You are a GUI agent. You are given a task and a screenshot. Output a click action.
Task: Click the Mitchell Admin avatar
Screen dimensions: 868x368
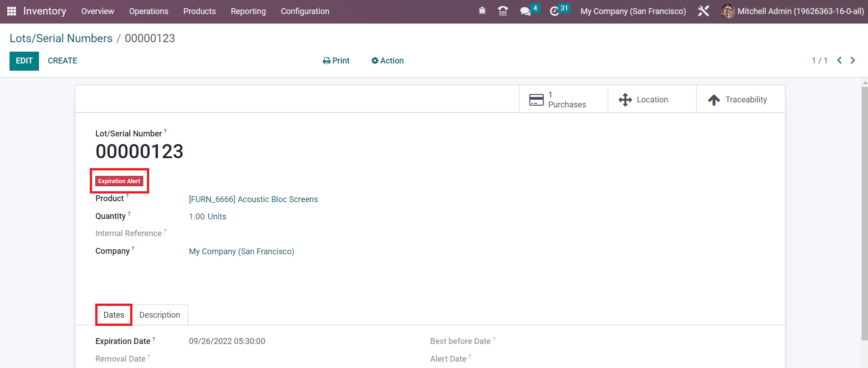pos(727,11)
